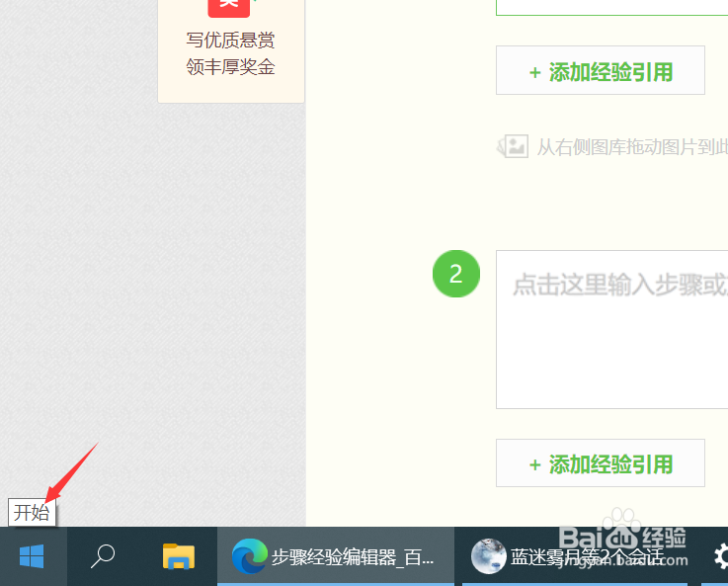
Task: Open taskbar search magnifier
Action: tap(103, 555)
